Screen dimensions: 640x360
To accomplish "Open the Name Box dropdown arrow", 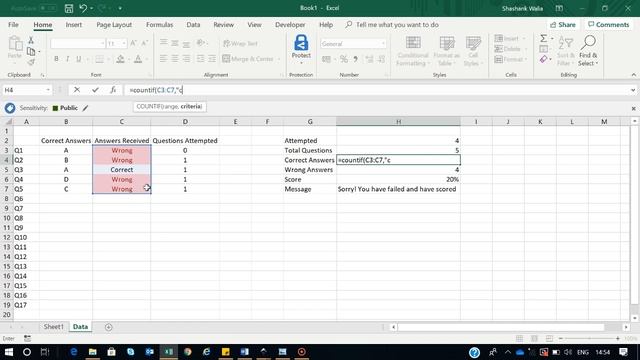I will [48, 90].
